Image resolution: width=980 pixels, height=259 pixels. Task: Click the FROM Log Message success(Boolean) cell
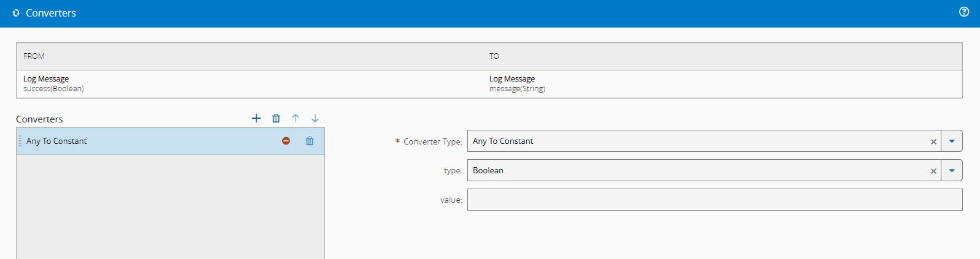pyautogui.click(x=54, y=84)
